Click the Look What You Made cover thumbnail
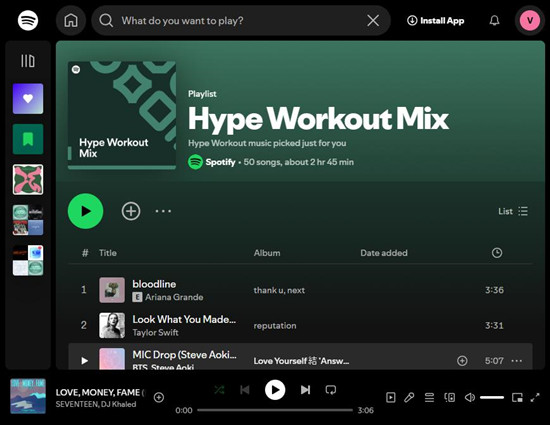The height and width of the screenshot is (425, 550). tap(112, 325)
